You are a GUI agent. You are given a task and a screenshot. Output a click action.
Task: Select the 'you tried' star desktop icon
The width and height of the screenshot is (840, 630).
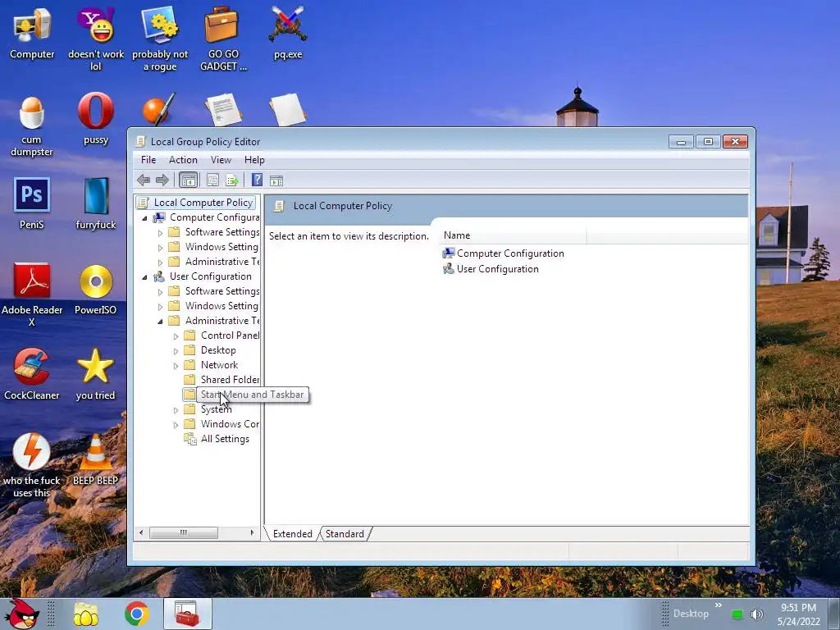pyautogui.click(x=95, y=374)
